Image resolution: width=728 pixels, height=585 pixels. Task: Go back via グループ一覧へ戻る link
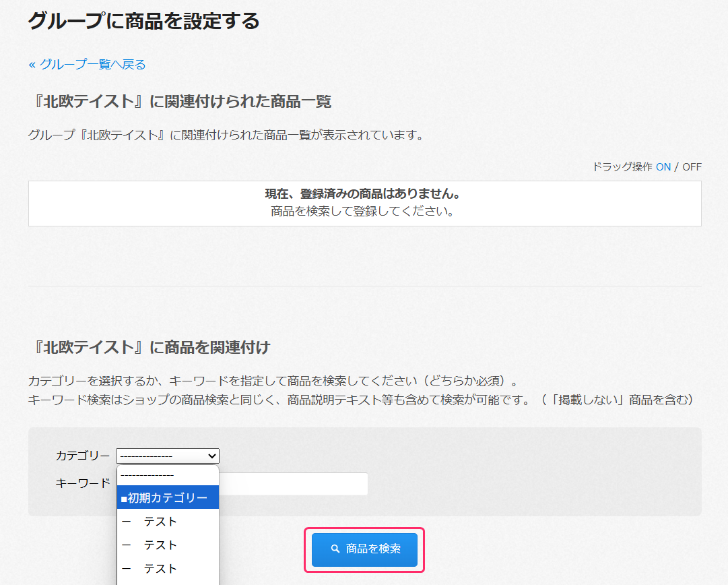[x=87, y=65]
